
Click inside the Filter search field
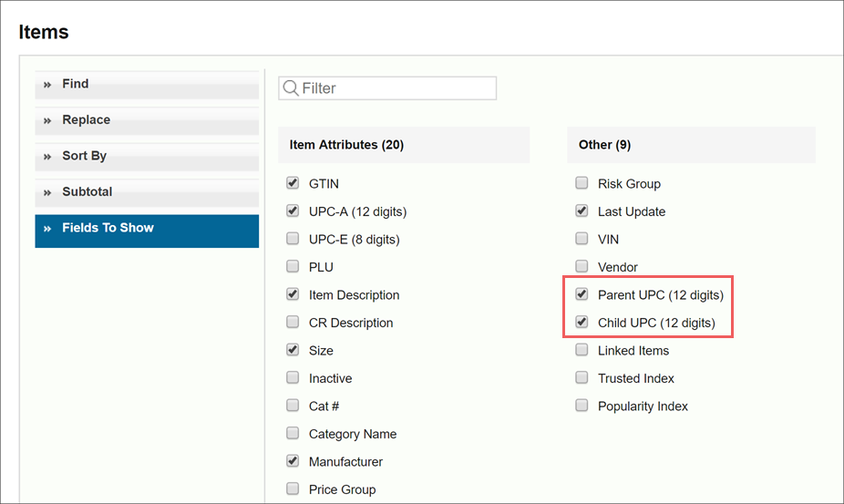[387, 87]
